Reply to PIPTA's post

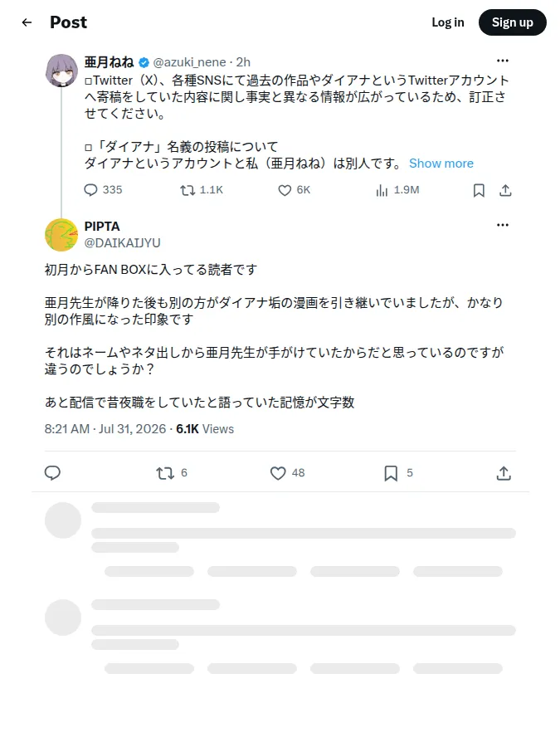click(52, 472)
